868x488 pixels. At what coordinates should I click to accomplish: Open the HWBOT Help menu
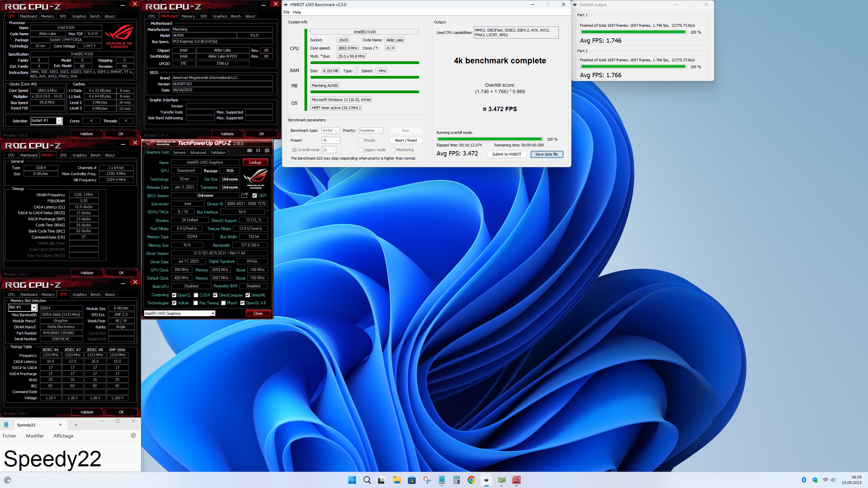click(297, 12)
